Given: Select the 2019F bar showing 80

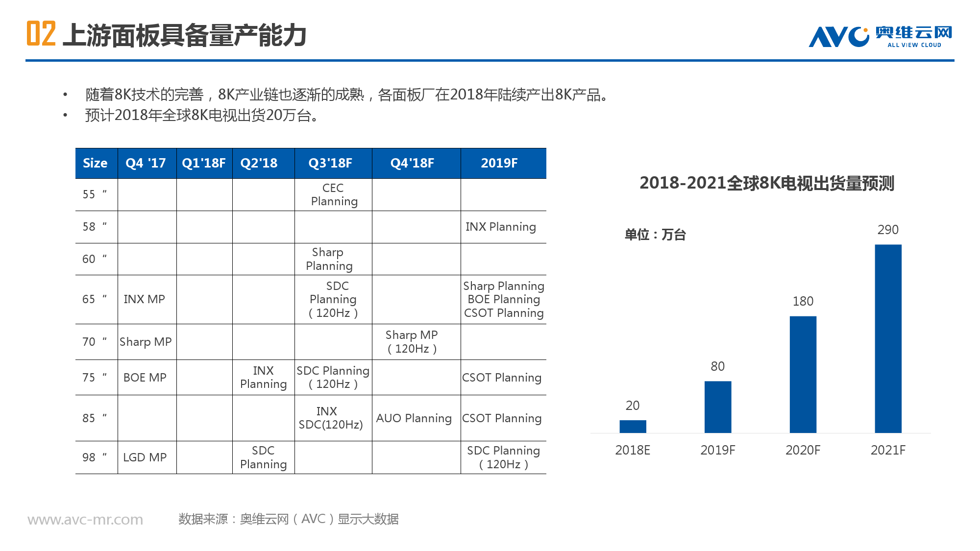Looking at the screenshot, I should (717, 407).
